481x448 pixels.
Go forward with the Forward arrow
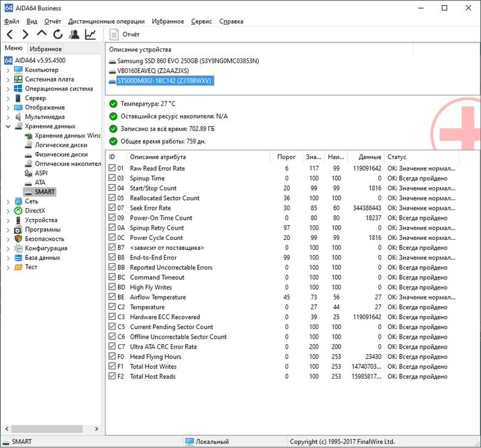pos(26,34)
